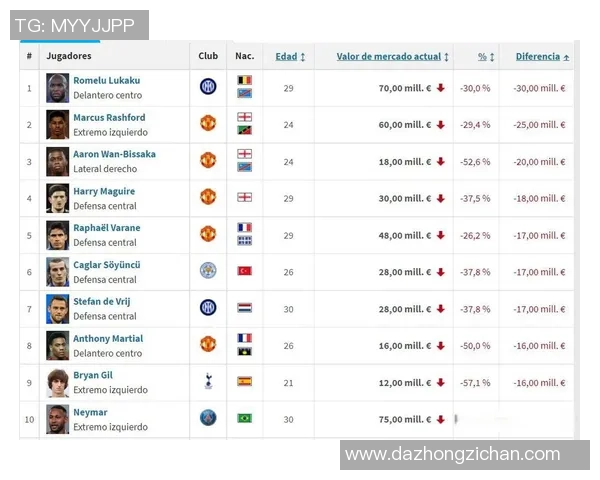Viewport: 600px width, 480px height.
Task: Click Lukaku's 70,00 mill. € market value
Action: pos(404,88)
